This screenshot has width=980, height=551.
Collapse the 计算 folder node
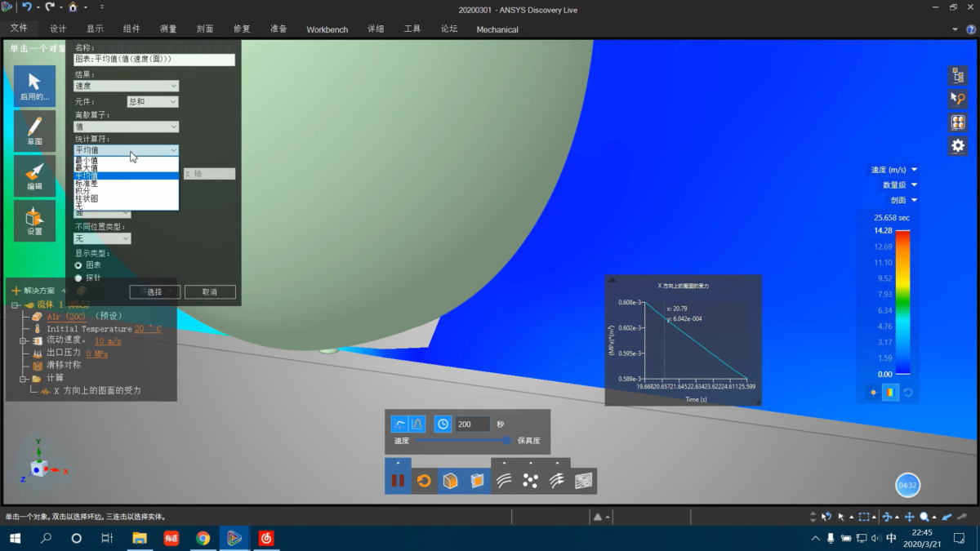click(24, 379)
